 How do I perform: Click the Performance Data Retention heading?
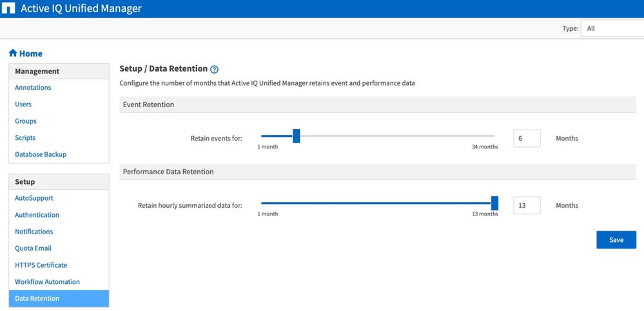(x=168, y=172)
